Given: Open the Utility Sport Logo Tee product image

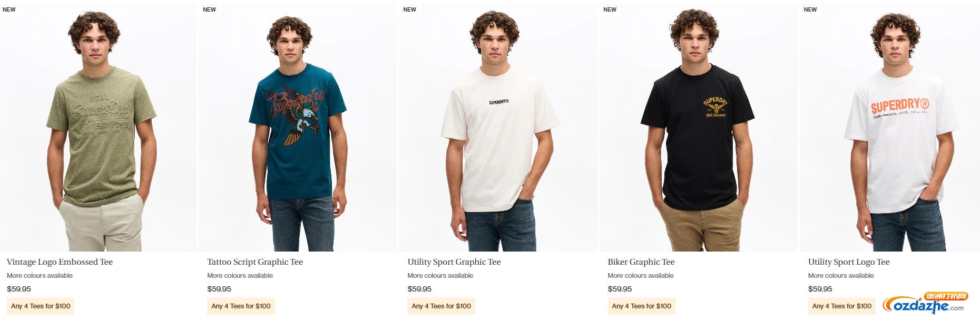Looking at the screenshot, I should (890, 126).
